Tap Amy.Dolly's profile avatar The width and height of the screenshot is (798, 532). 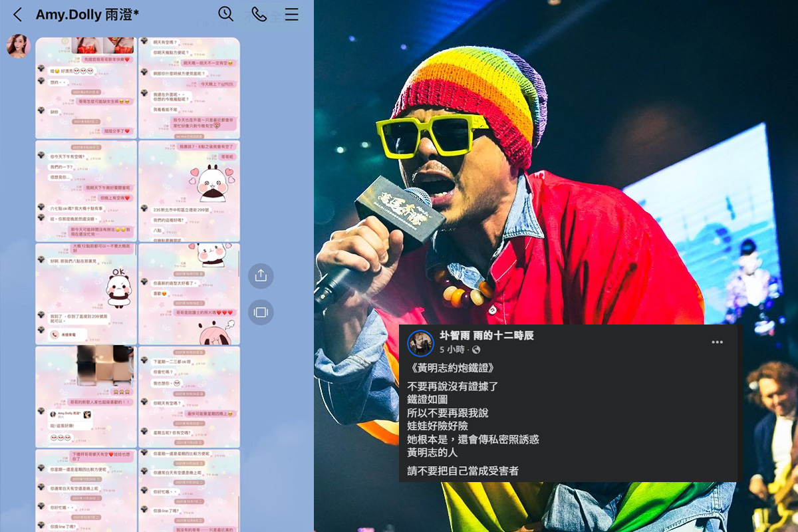(x=18, y=47)
